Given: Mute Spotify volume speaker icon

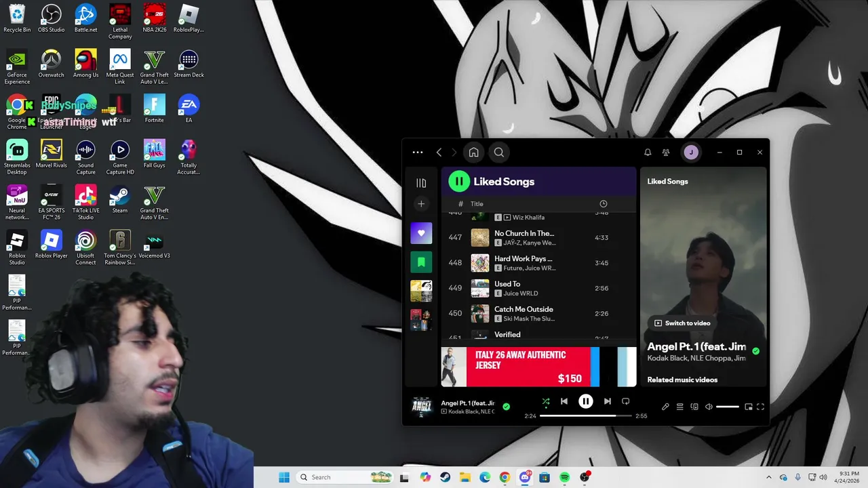Looking at the screenshot, I should click(709, 407).
